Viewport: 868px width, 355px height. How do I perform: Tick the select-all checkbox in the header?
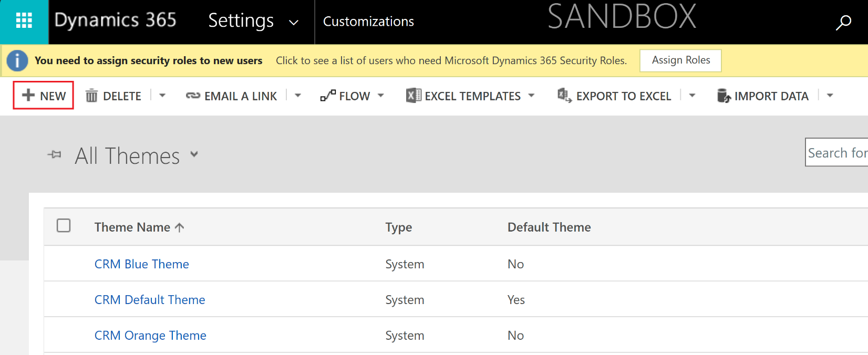(x=64, y=225)
